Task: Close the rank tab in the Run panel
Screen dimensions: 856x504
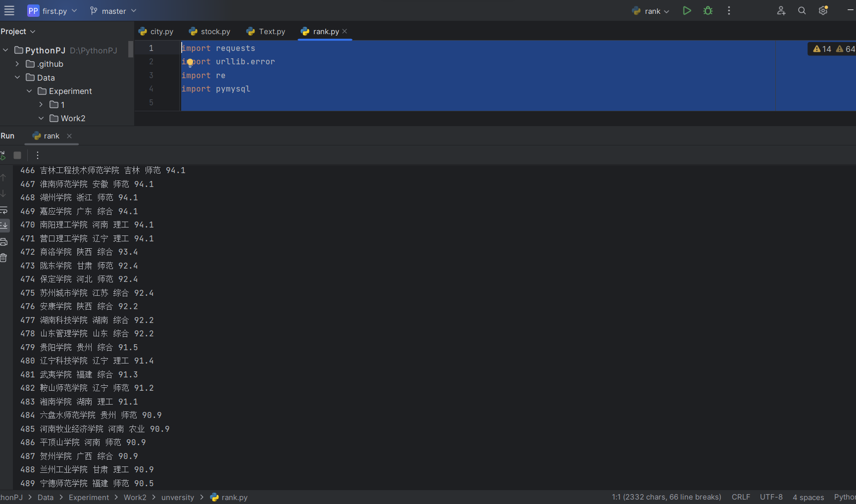Action: (69, 136)
